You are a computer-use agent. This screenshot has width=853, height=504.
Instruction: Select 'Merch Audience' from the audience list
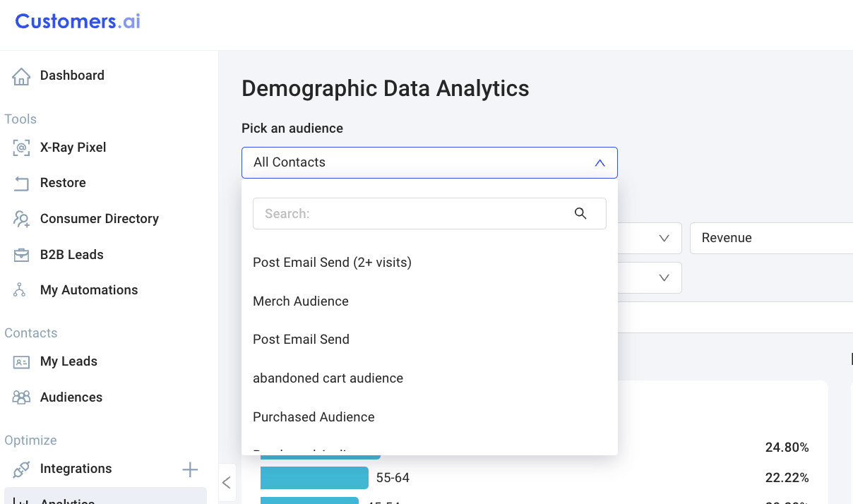300,301
